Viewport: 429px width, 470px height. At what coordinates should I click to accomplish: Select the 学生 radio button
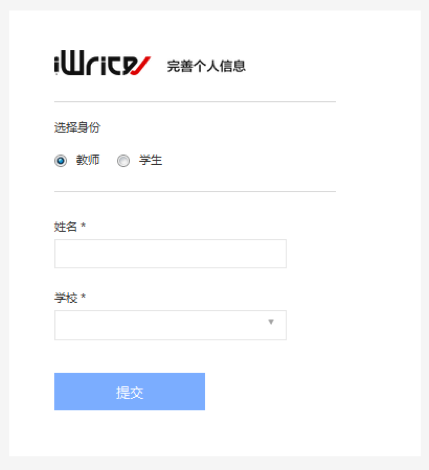tap(123, 161)
